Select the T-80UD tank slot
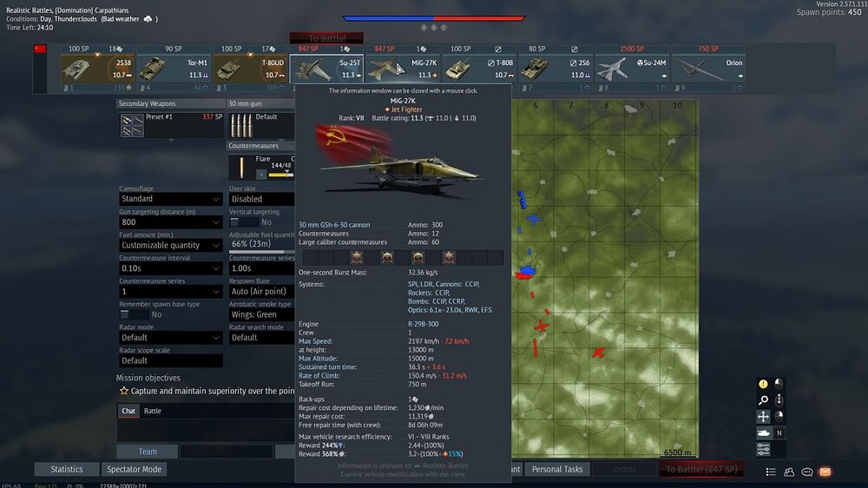Screen dimensions: 868x488 click(x=250, y=69)
